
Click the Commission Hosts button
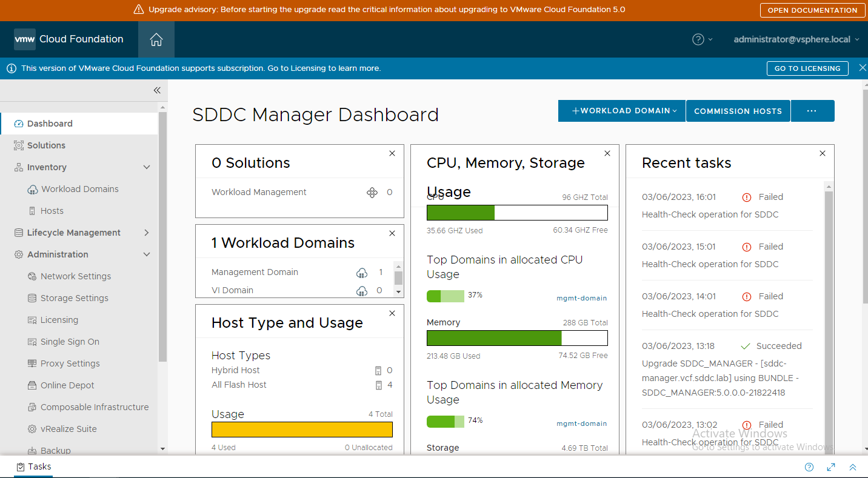(x=738, y=111)
